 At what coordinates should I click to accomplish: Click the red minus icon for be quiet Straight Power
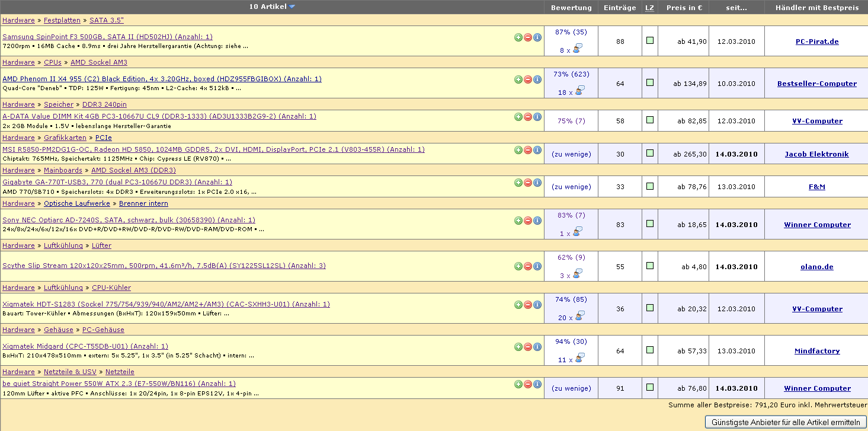[528, 384]
